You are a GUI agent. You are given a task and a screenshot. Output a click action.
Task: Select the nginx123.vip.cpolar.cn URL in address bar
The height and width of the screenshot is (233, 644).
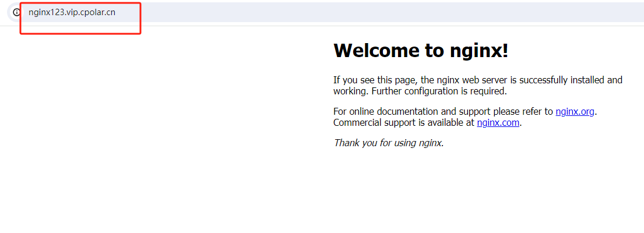[72, 12]
